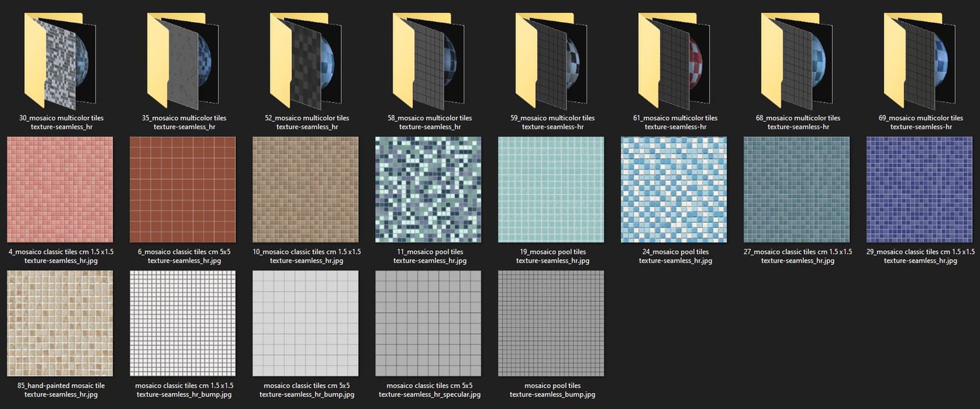The width and height of the screenshot is (980, 409).
Task: Choose the 69_mosaico multicolor tiles folder icon
Action: (x=921, y=60)
